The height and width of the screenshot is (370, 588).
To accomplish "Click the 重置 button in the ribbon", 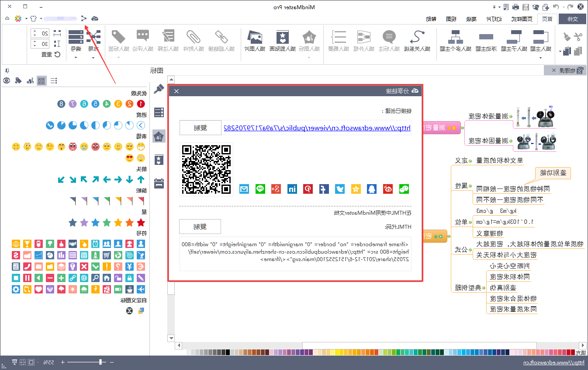I will click(50, 54).
